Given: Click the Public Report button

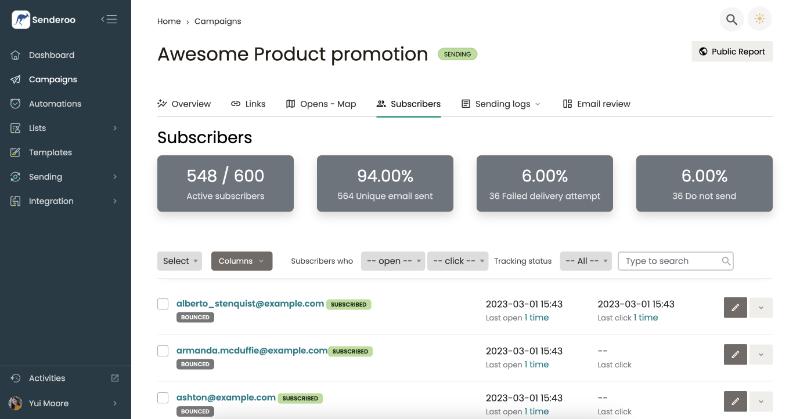Looking at the screenshot, I should 732,51.
